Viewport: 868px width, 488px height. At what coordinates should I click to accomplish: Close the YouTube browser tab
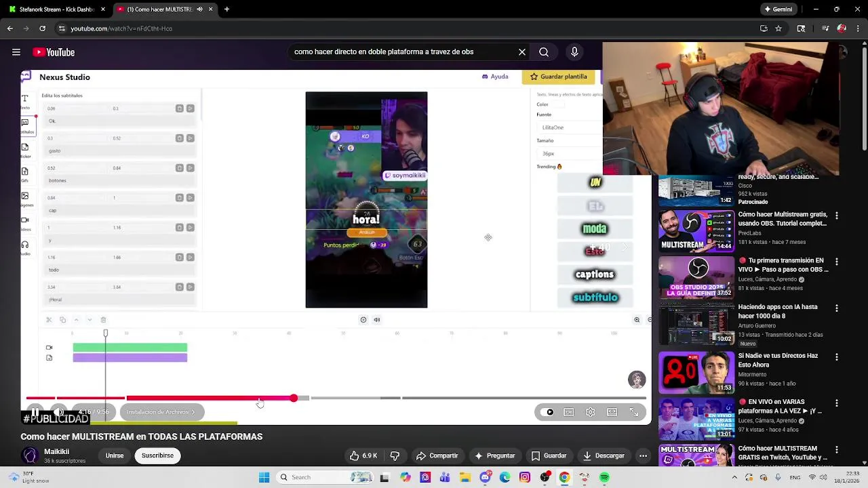click(x=211, y=9)
